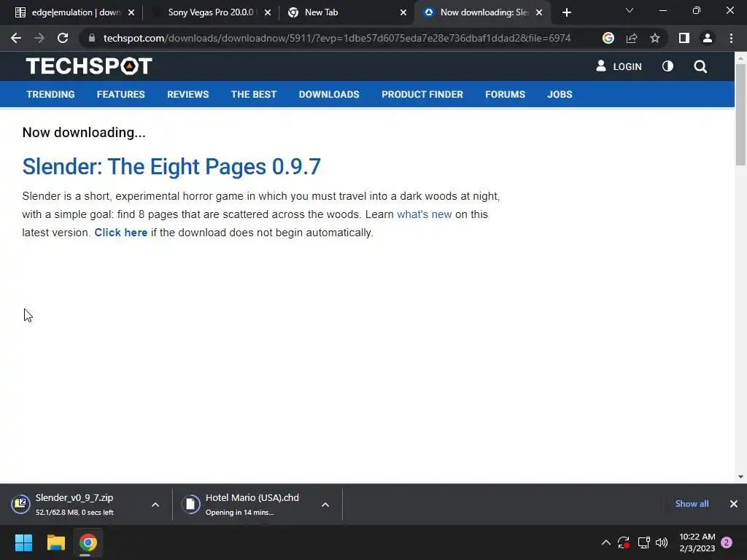Image resolution: width=747 pixels, height=560 pixels.
Task: Open the FORUMS section
Action: point(506,94)
